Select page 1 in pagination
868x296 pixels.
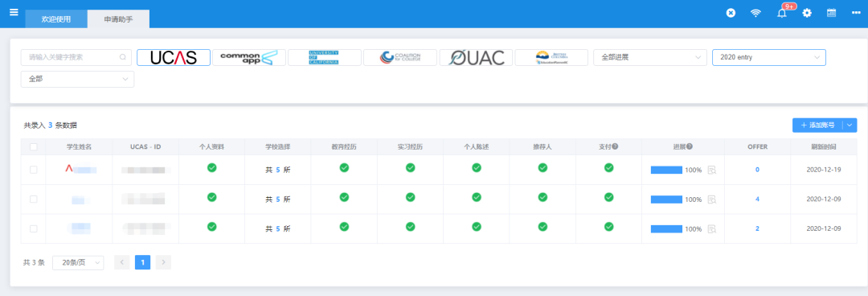pyautogui.click(x=142, y=263)
